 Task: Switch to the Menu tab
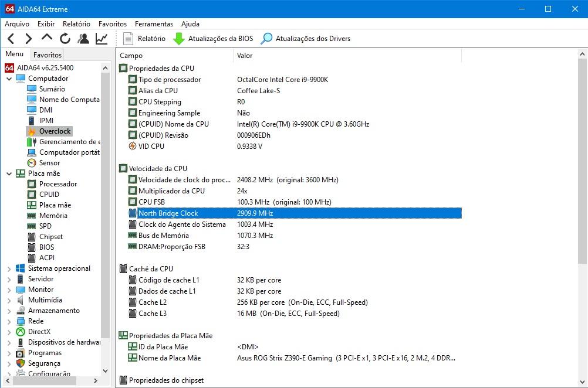tap(14, 55)
